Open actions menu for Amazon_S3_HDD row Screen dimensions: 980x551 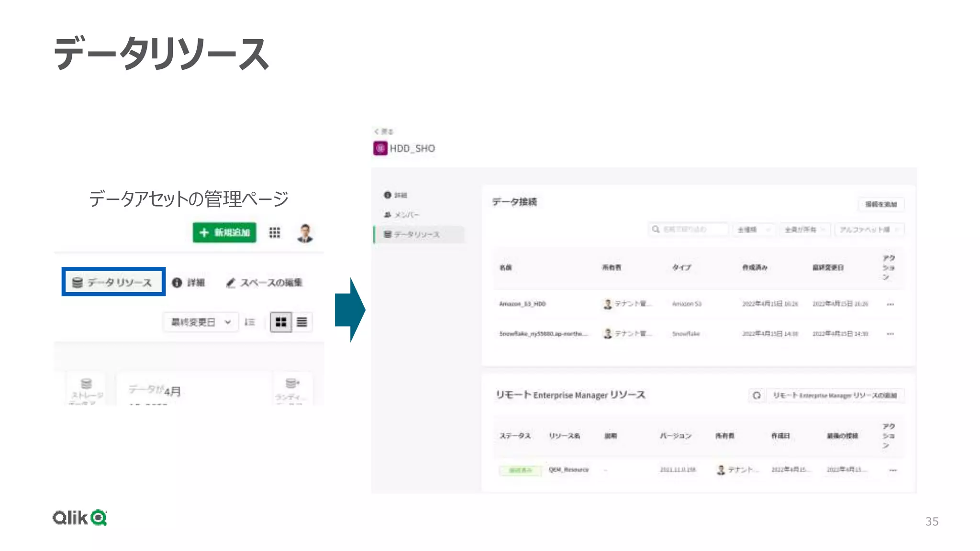click(890, 304)
